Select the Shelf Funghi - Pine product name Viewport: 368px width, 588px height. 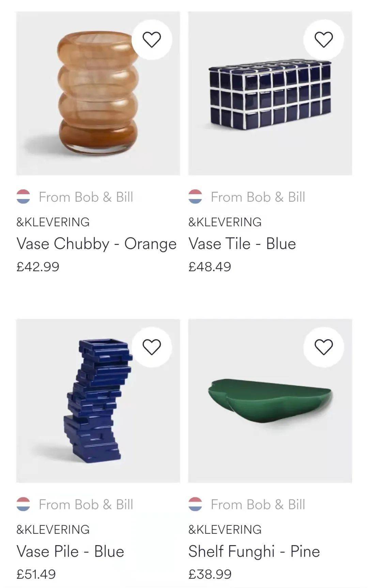(254, 551)
